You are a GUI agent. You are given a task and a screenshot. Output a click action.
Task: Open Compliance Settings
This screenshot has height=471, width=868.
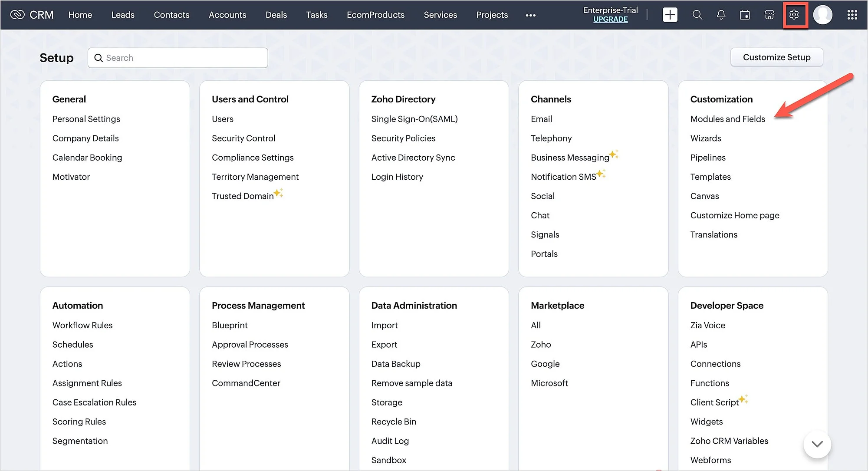(253, 158)
